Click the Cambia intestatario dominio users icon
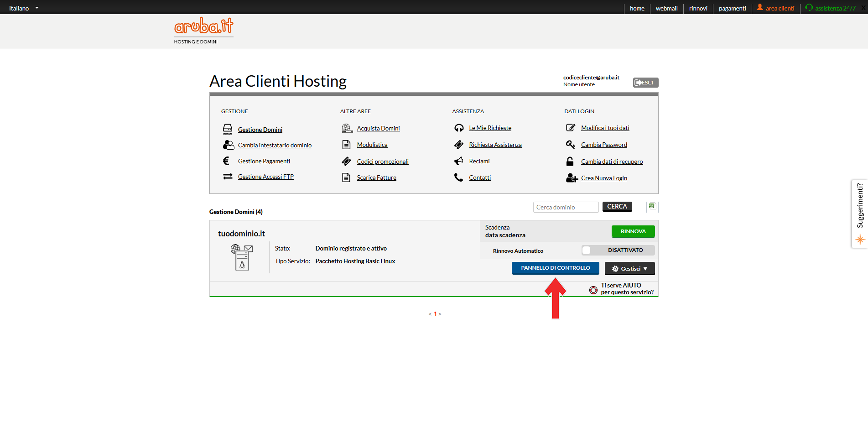This screenshot has height=428, width=868. [x=229, y=145]
